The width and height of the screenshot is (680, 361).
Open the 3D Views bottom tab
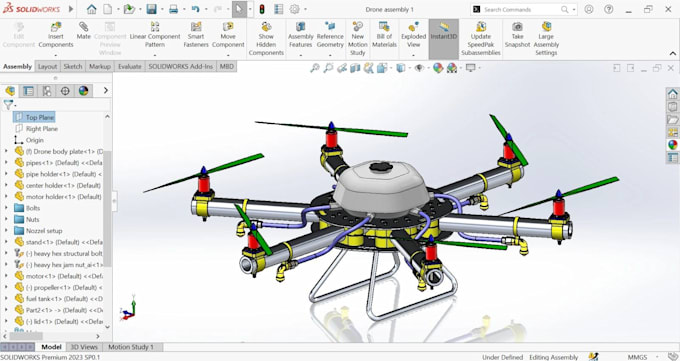pyautogui.click(x=84, y=347)
